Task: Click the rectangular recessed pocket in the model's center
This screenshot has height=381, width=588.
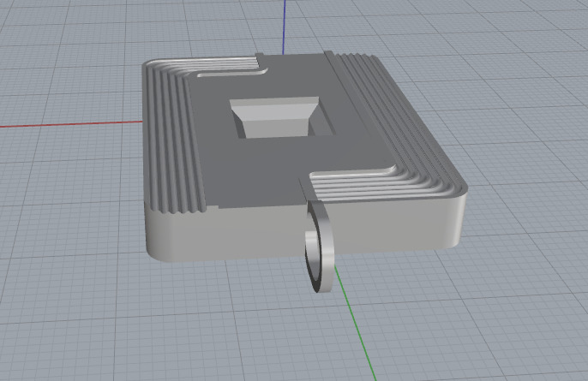Action: coord(280,117)
